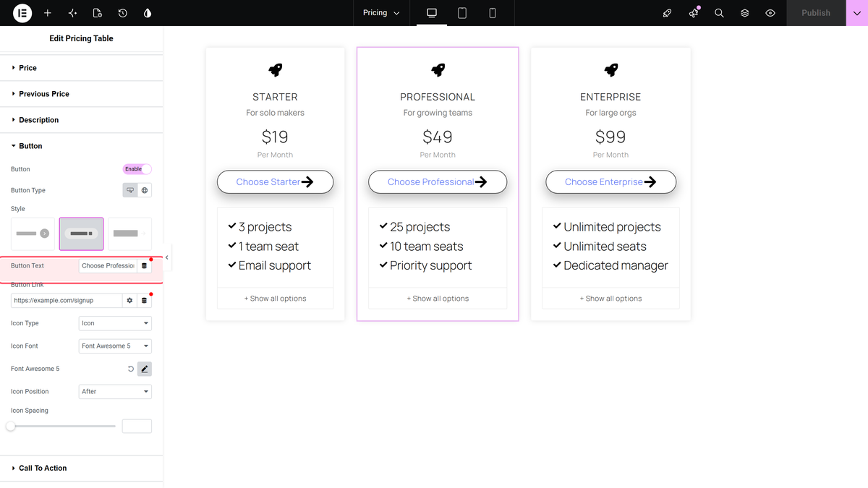Open the Publish options arrow
The image size is (868, 488).
pos(856,13)
